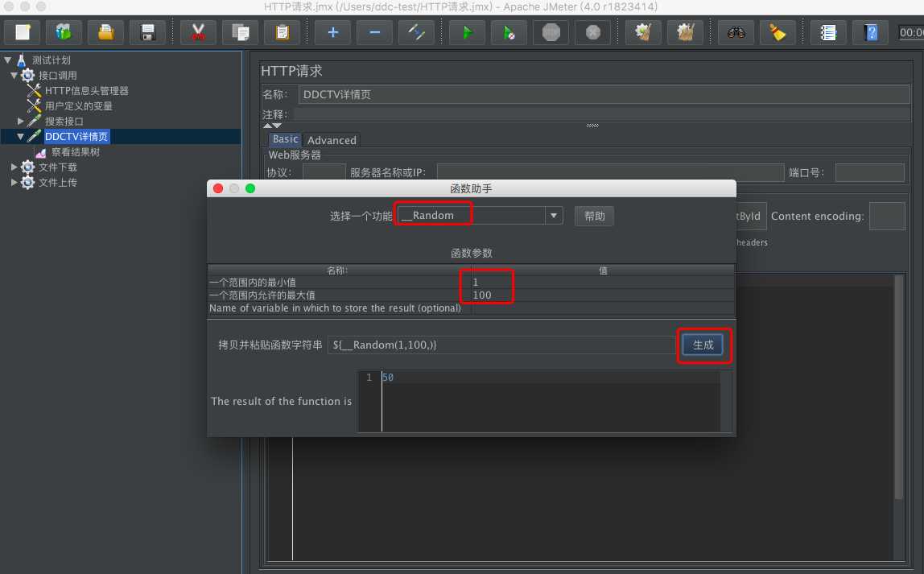
Task: Shut down test with Shutdown icon
Action: (593, 32)
